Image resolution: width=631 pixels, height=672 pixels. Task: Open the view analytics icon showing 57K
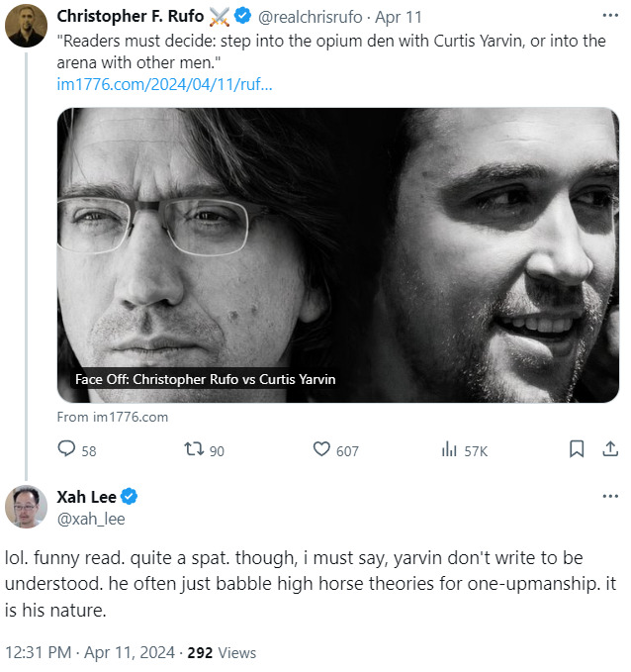[x=449, y=449]
